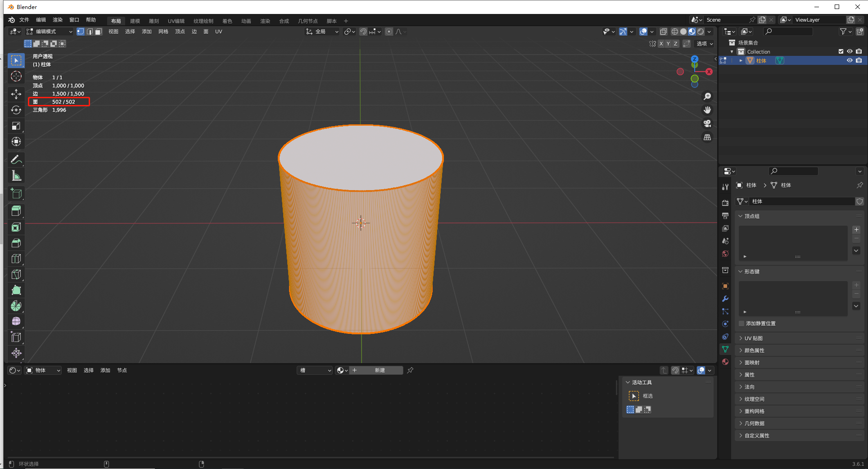
Task: Select the 3D Cursor tool
Action: (x=16, y=76)
